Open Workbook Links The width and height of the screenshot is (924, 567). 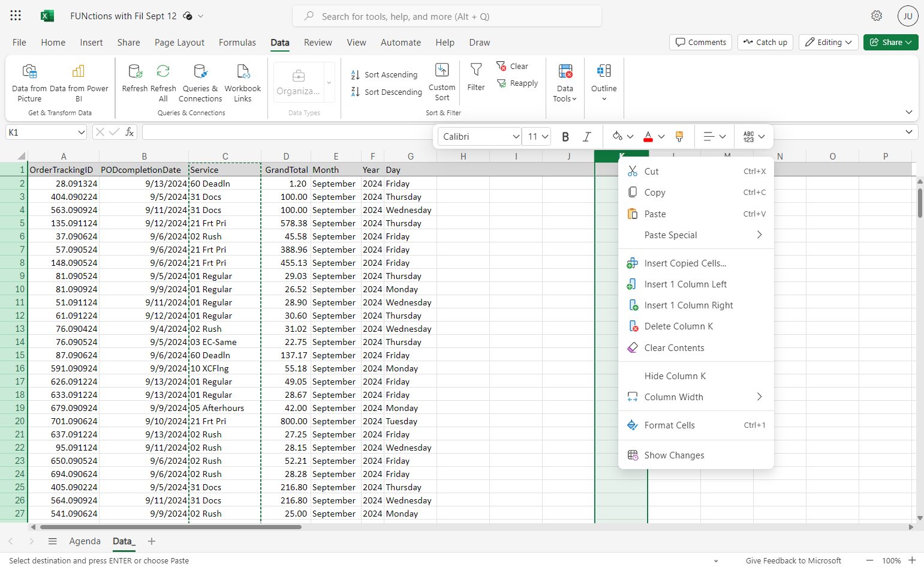tap(243, 83)
